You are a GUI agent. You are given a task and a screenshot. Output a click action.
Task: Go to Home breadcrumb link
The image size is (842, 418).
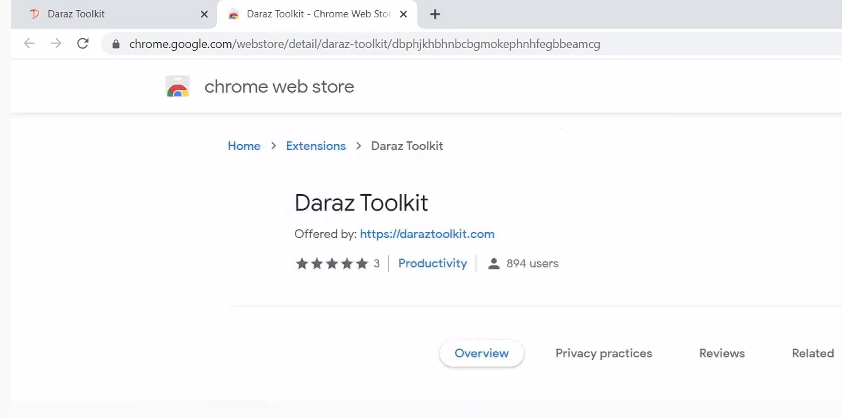[244, 146]
